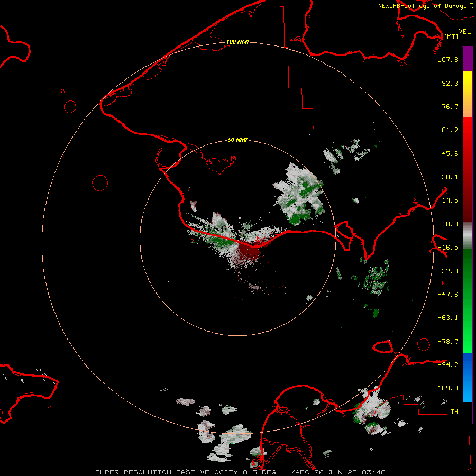
Task: Click the Super-Resolution Base Velocity caption
Action: pyautogui.click(x=241, y=472)
